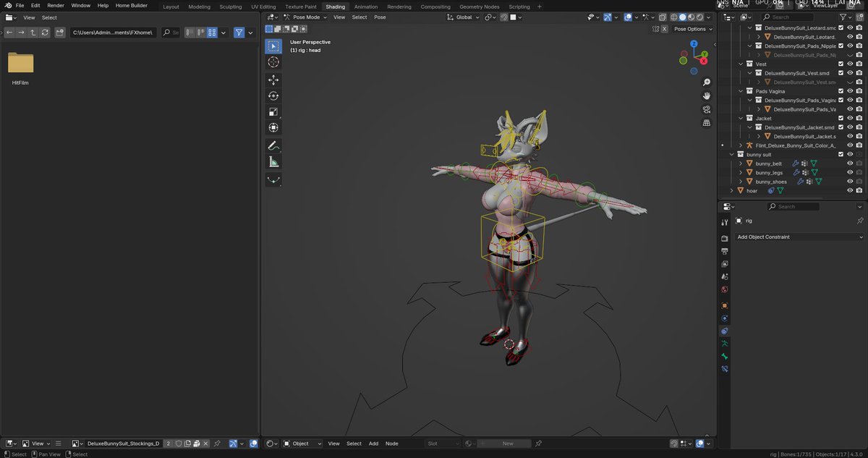
Task: Uncheck the Jacket collection checkbox
Action: coord(841,118)
